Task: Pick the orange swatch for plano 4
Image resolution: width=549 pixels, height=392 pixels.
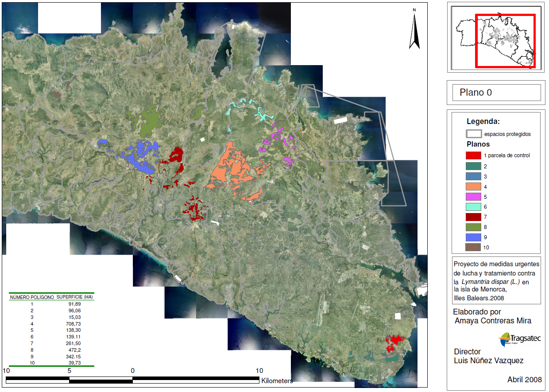Action: [473, 186]
